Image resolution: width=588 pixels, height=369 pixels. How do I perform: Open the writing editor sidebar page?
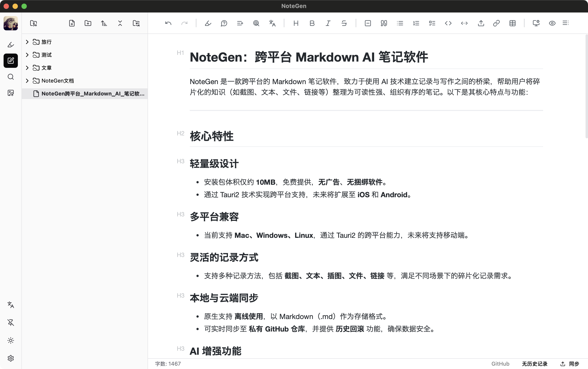coord(11,60)
